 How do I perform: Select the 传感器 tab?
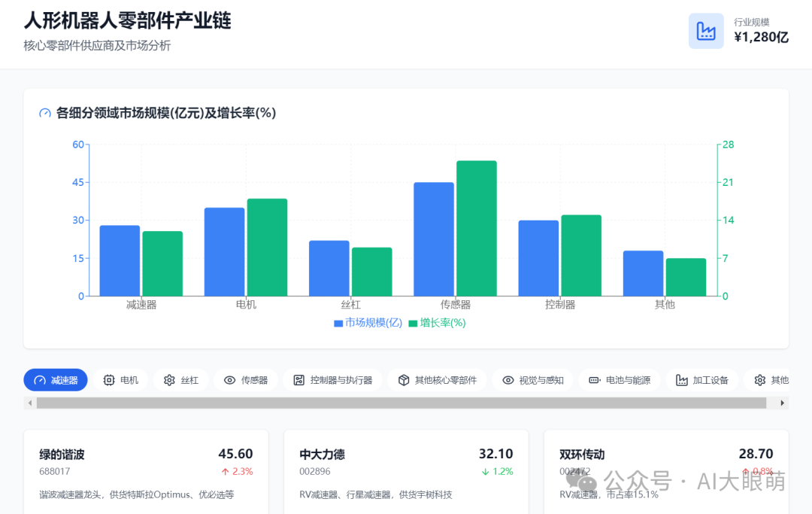(245, 380)
